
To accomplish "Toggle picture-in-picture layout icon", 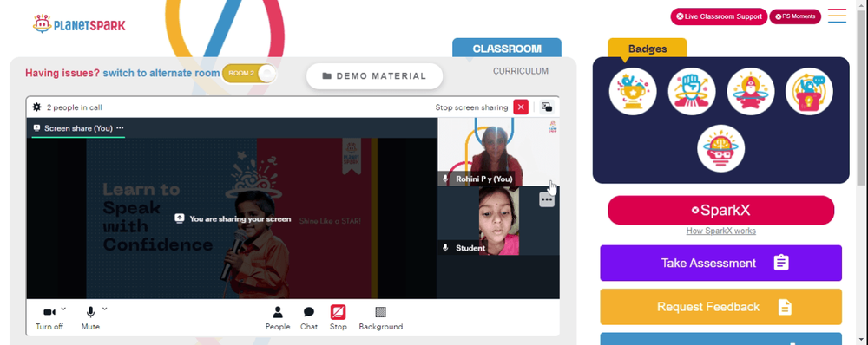I will click(547, 107).
